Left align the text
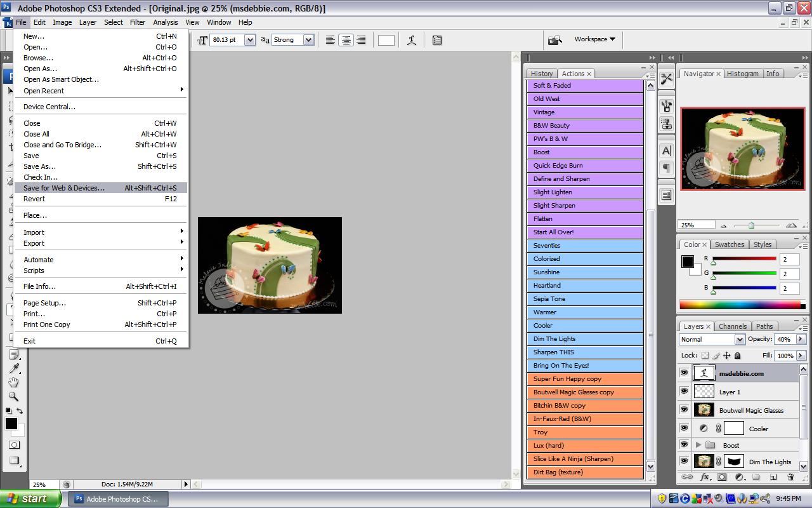Screen dimensions: 812x508 click(x=331, y=40)
